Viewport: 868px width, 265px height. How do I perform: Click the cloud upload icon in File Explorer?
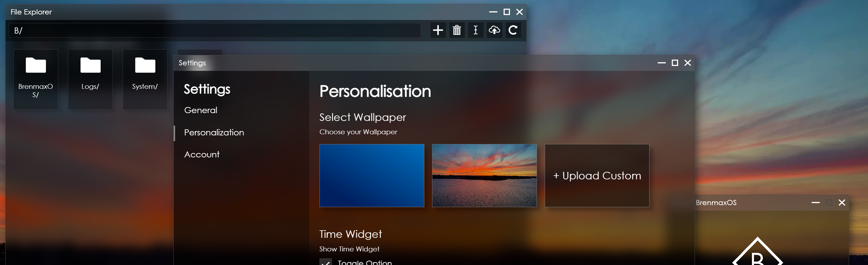click(x=494, y=30)
